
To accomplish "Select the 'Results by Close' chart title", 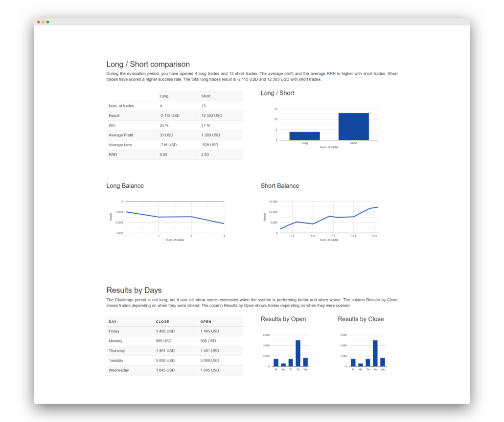I will point(361,319).
